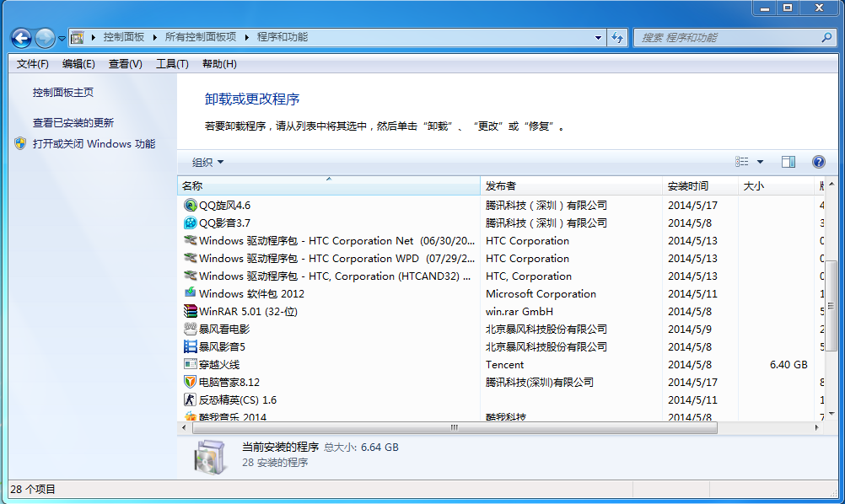Image resolution: width=845 pixels, height=504 pixels.
Task: Click the 暴风看电影 icon
Action: pyautogui.click(x=190, y=329)
